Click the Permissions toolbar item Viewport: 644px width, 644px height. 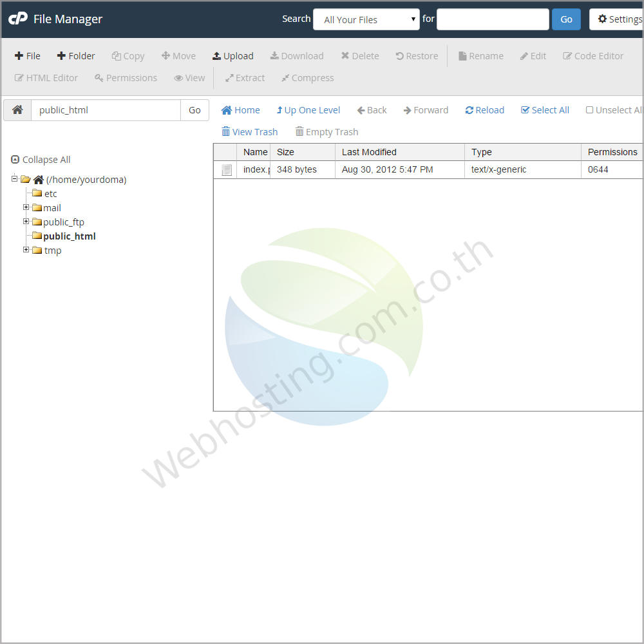coord(126,78)
